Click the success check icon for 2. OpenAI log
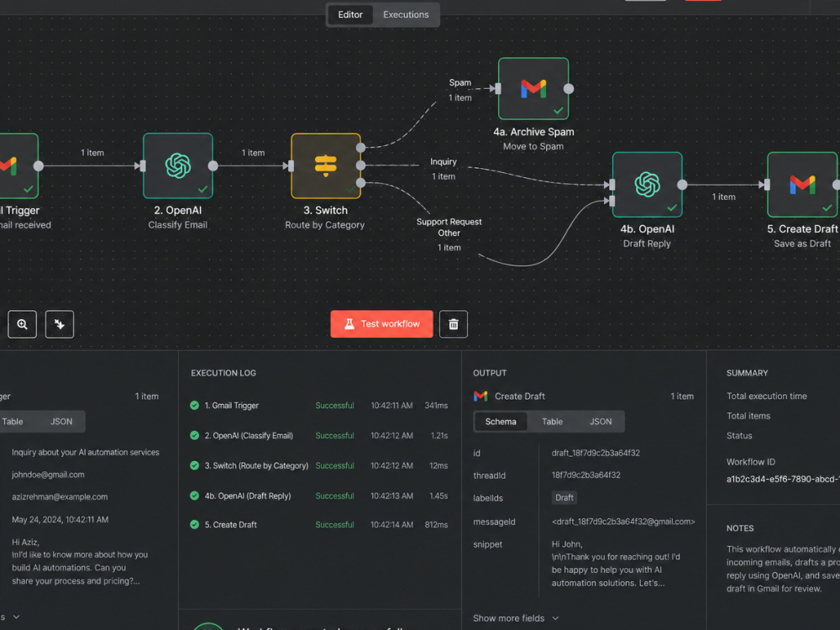 (x=195, y=435)
